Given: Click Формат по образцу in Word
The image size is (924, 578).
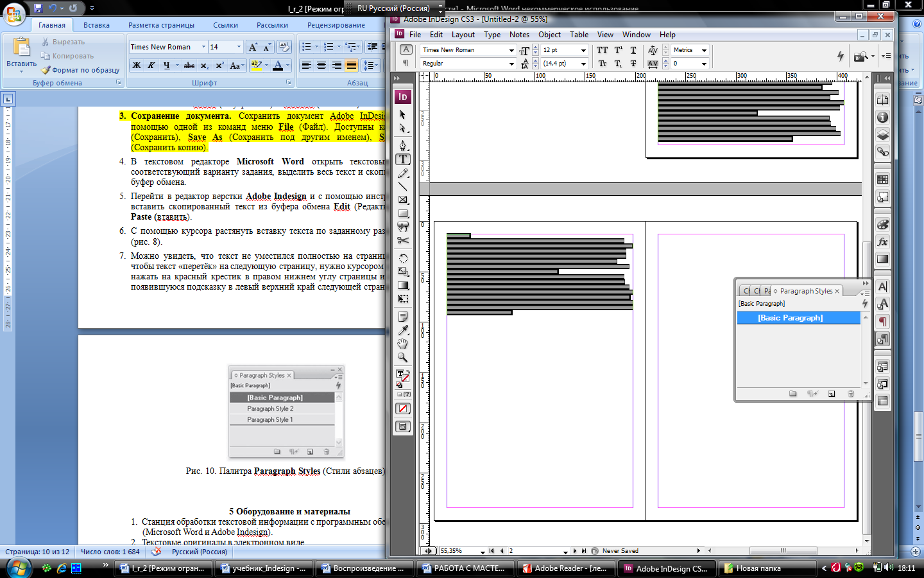Looking at the screenshot, I should 80,70.
